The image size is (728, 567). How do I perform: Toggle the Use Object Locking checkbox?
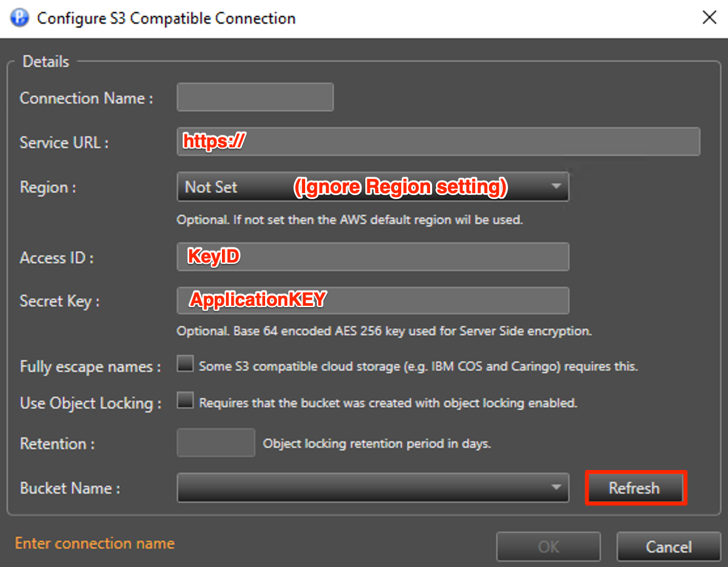coord(185,400)
